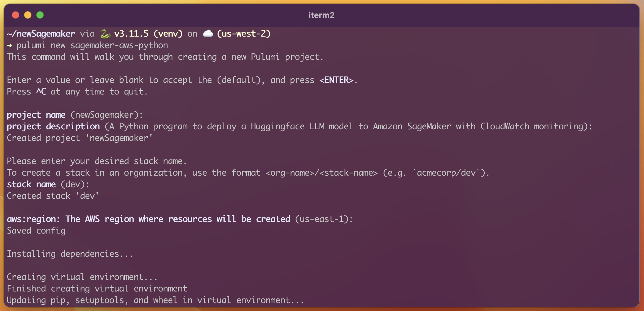This screenshot has width=644, height=311.
Task: Click the iterm2 window title
Action: (x=321, y=15)
